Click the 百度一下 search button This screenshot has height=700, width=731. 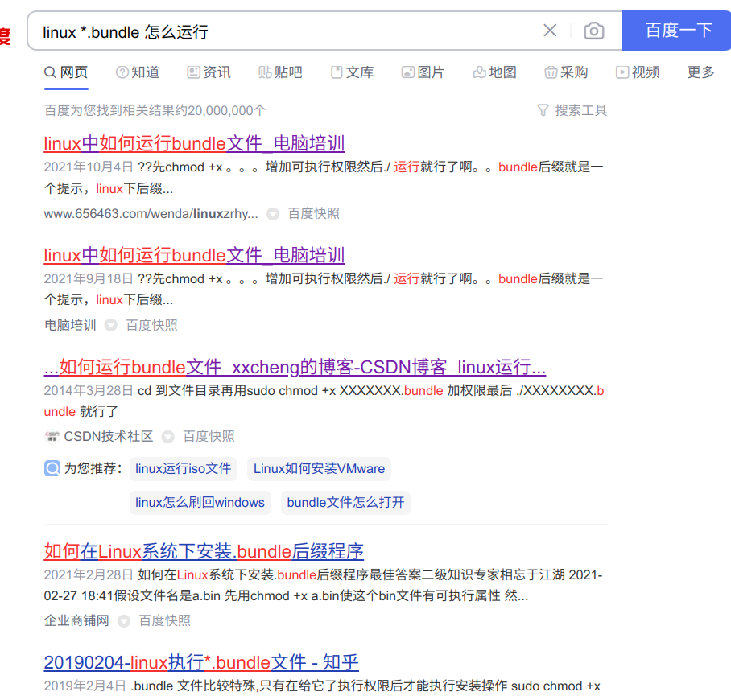[679, 31]
